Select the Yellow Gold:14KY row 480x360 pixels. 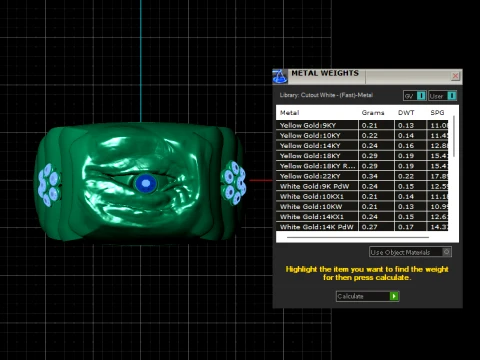coord(362,146)
